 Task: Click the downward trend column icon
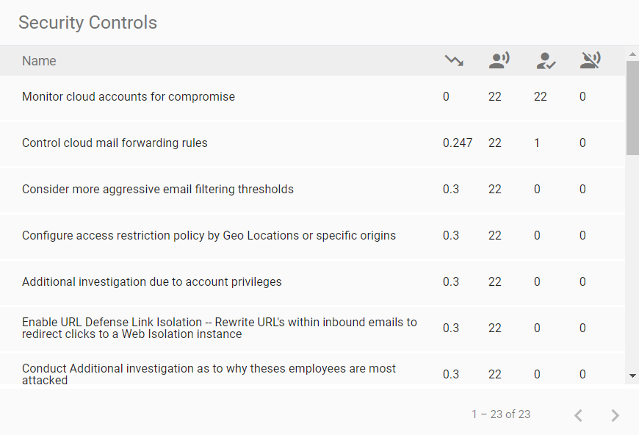coord(454,60)
